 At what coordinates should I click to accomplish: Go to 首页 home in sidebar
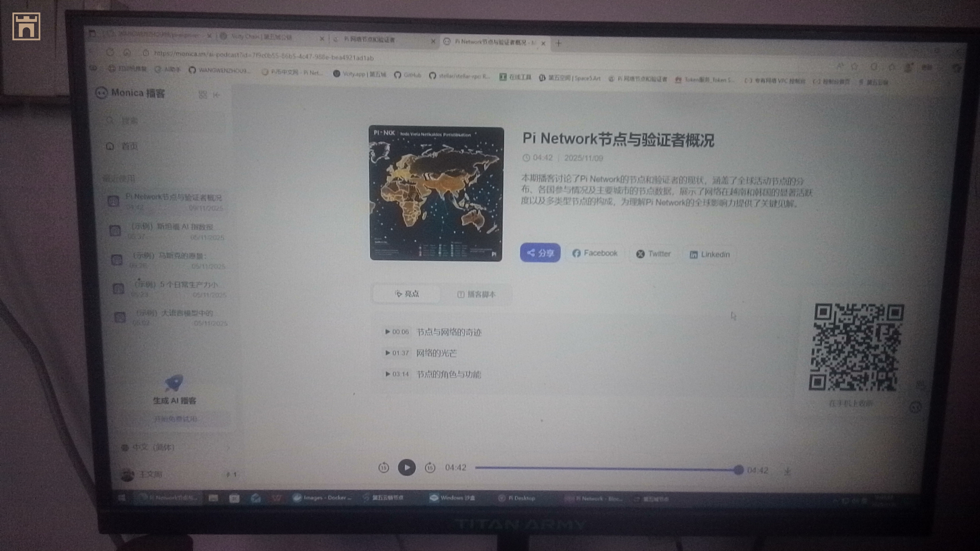click(129, 146)
